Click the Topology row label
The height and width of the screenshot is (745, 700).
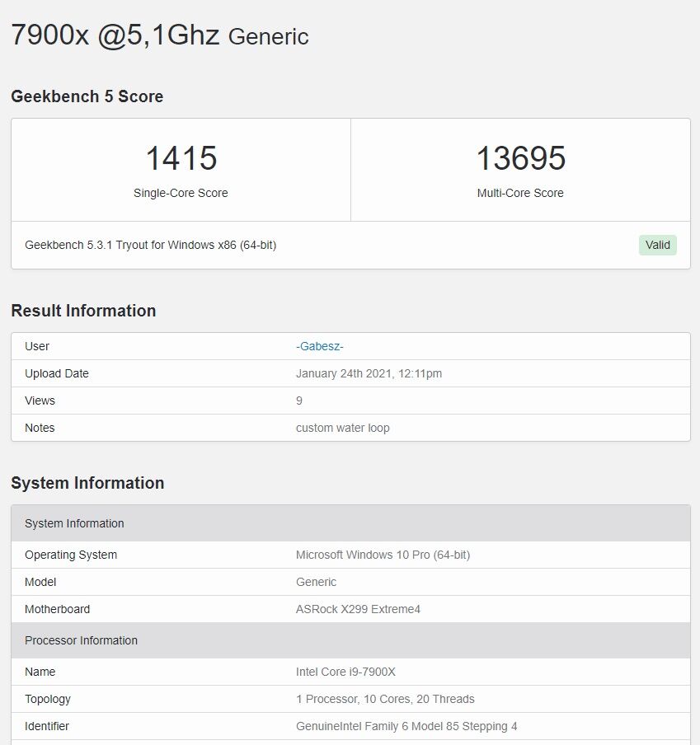pos(48,699)
